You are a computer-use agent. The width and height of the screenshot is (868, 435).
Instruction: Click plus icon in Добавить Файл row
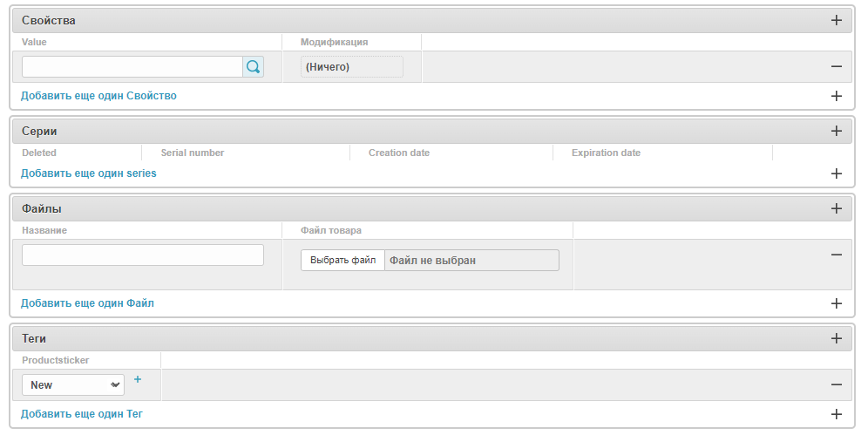pos(837,303)
